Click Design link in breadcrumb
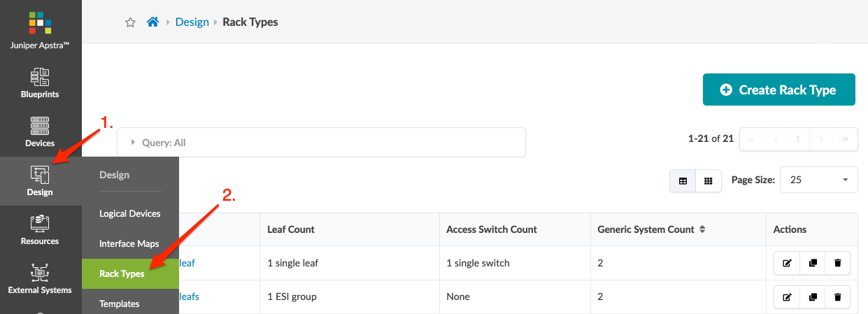Viewport: 868px width, 314px height. click(192, 22)
